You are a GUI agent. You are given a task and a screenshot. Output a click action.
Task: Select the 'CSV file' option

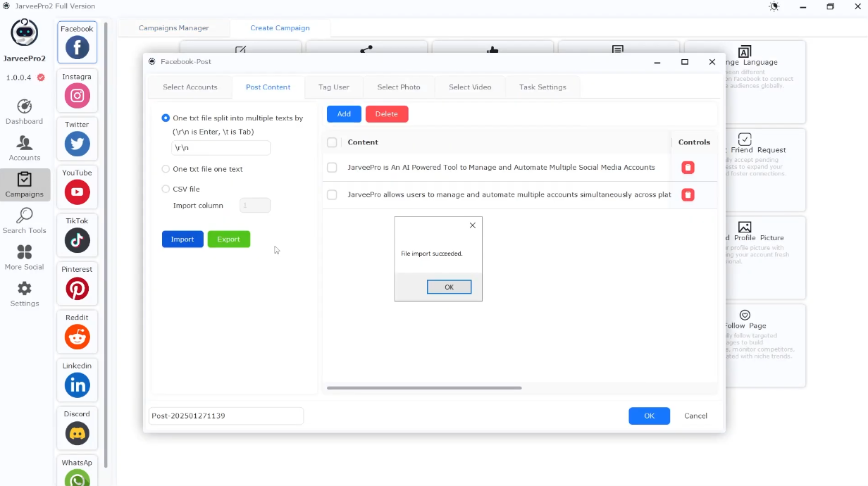[166, 189]
